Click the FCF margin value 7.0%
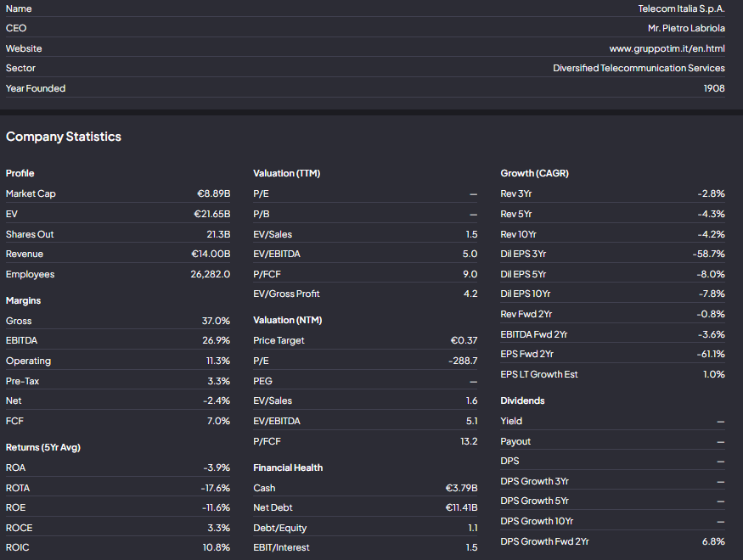Viewport: 743px width, 560px height. [x=218, y=422]
